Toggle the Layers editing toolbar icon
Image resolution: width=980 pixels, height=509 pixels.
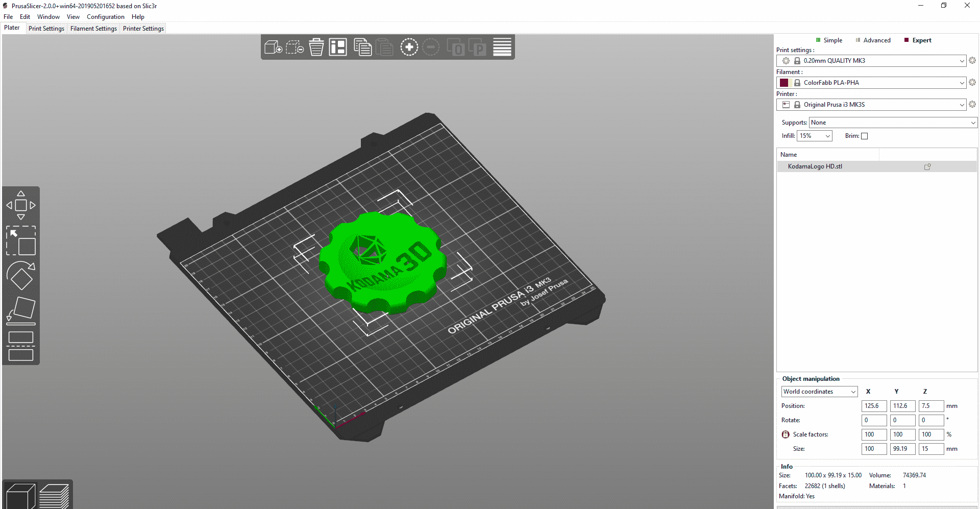point(502,47)
